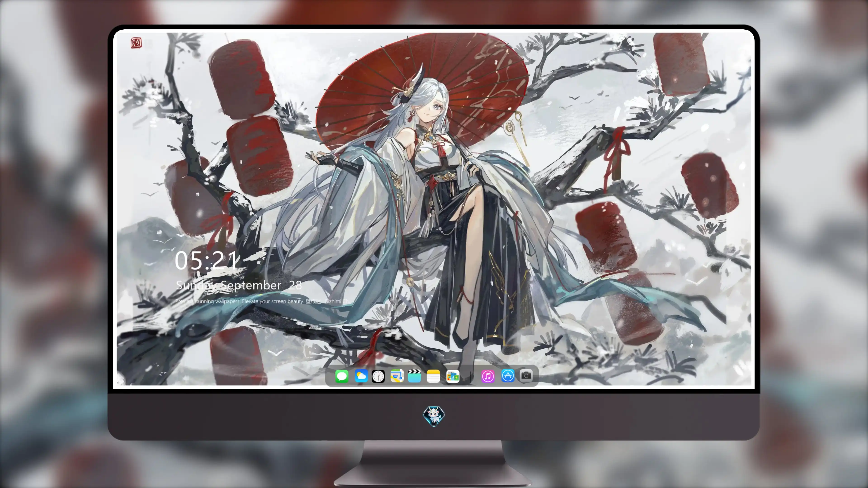Open the yellow Notes app
Image resolution: width=868 pixels, height=488 pixels.
(x=433, y=376)
